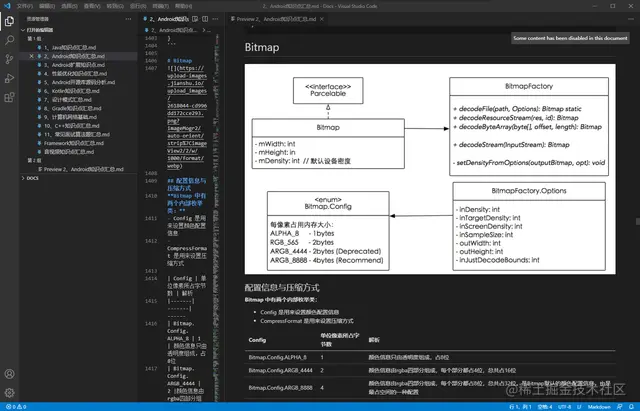The width and height of the screenshot is (640, 411).
Task: Open preview group more actions ellipsis
Action: [631, 19]
